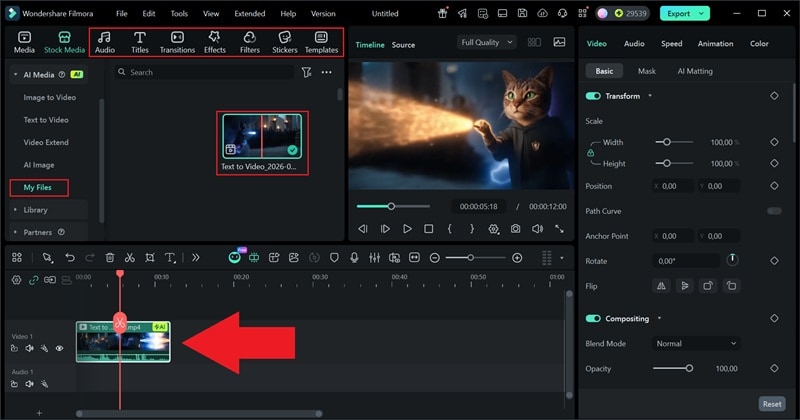800x420 pixels.
Task: Lock the Video 1 track
Action: pos(14,348)
